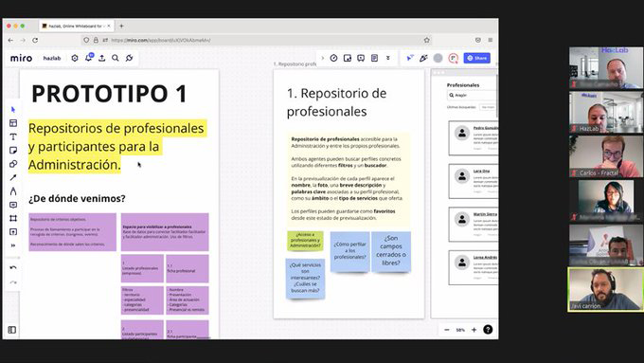Image resolution: width=644 pixels, height=363 pixels.
Task: Click the '¿De dónde venimos?' heading
Action: 77,199
